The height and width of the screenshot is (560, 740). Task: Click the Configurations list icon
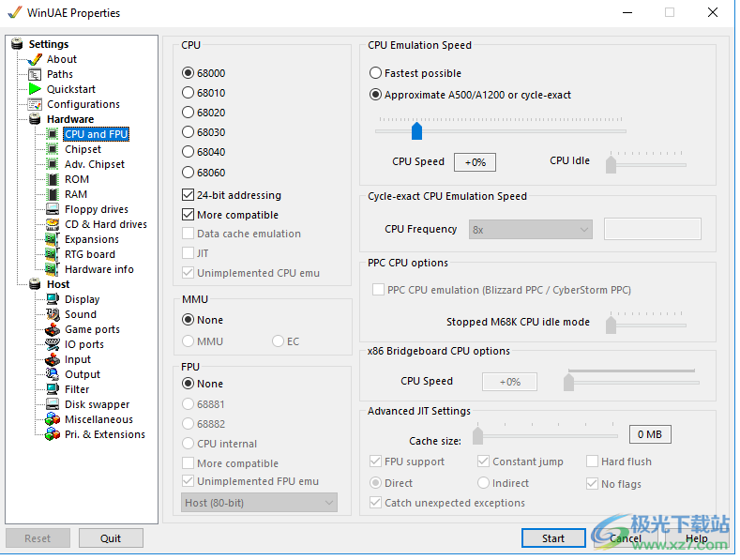(35, 104)
